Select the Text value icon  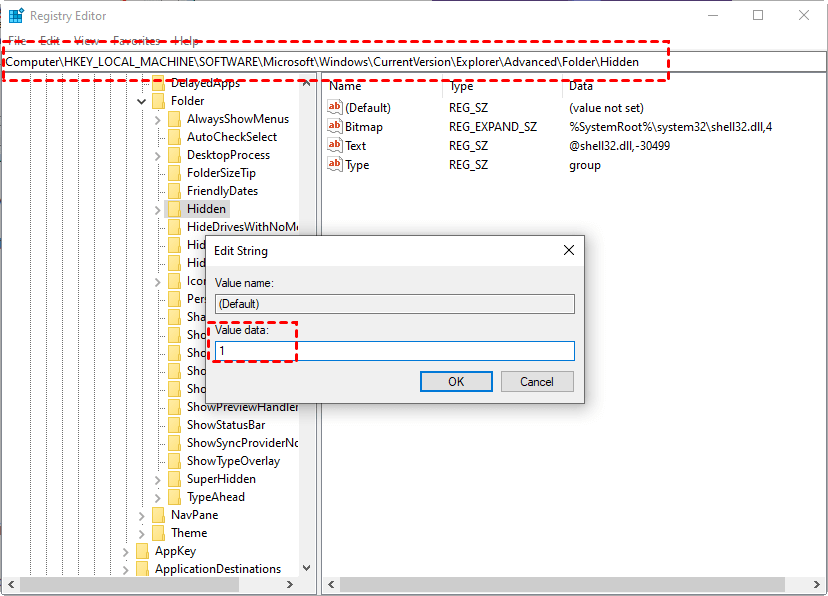pos(334,145)
